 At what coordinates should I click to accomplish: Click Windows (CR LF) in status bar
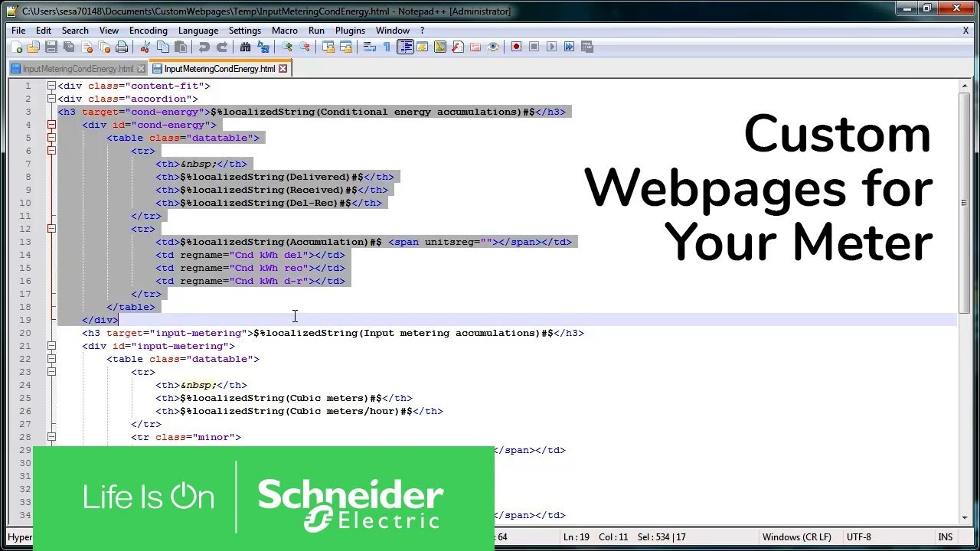coord(796,537)
